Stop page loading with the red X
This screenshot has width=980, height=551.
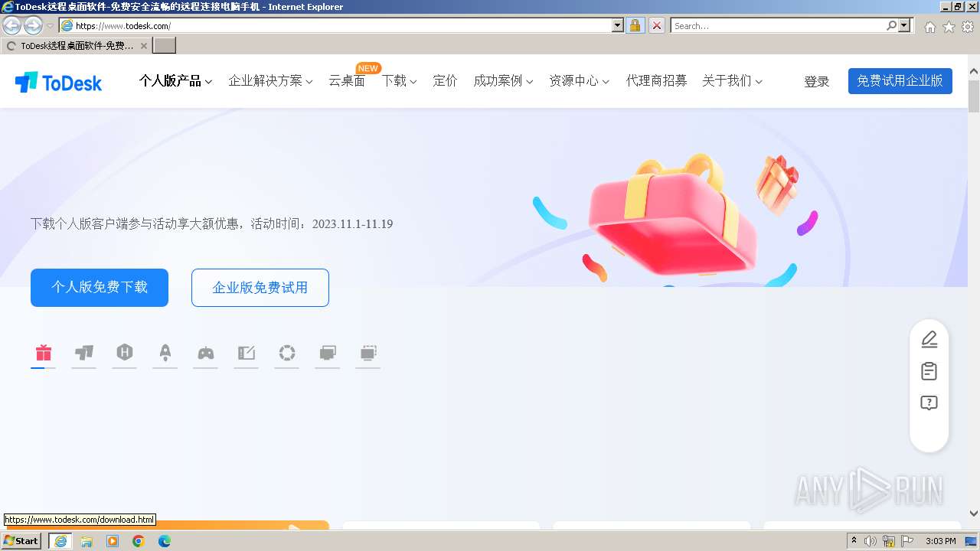tap(657, 25)
